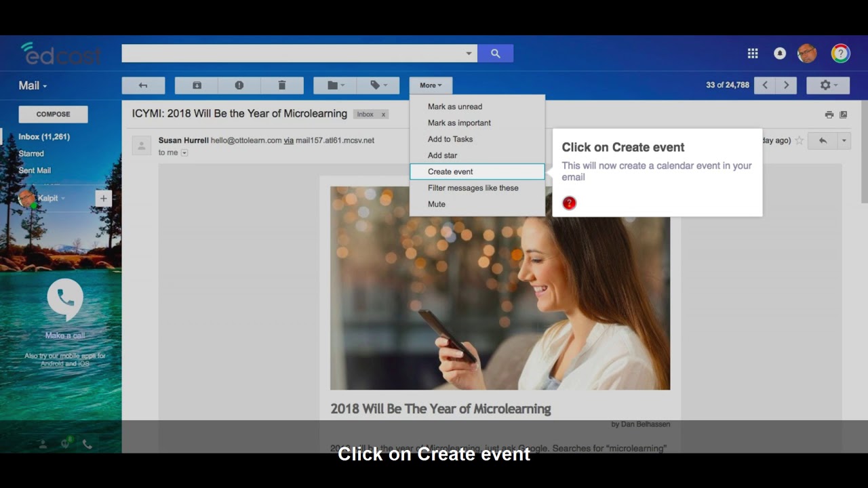Click on Create event
This screenshot has width=868, height=488.
click(477, 171)
